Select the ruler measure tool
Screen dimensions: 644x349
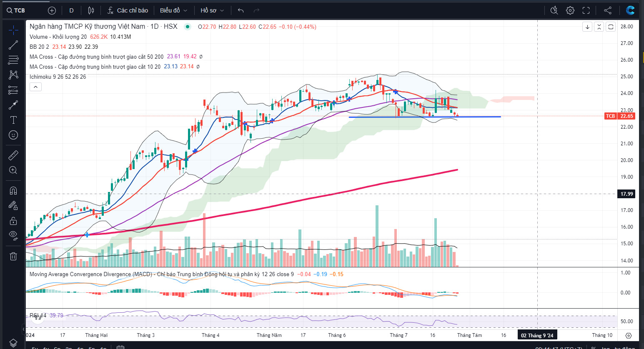[x=13, y=155]
